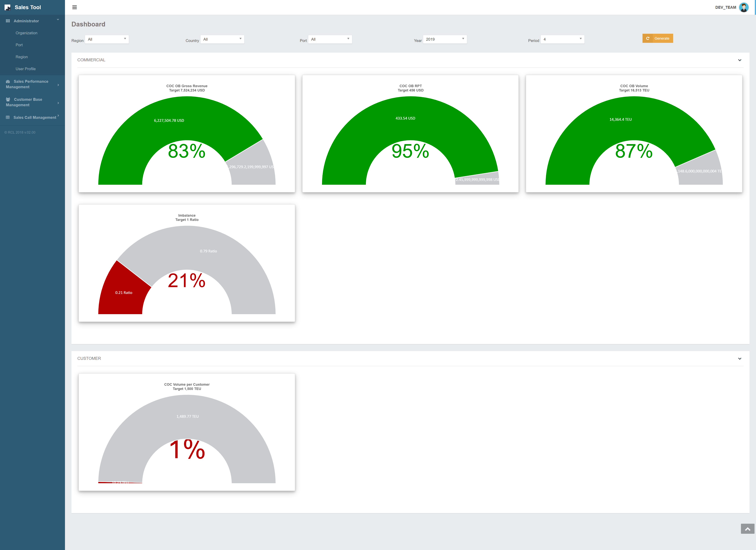This screenshot has height=550, width=756.
Task: Click the 87% gauge value
Action: tap(634, 151)
